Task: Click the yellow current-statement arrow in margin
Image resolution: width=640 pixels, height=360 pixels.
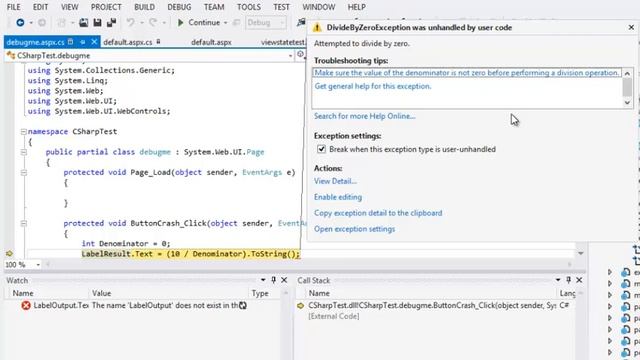Action: click(9, 254)
